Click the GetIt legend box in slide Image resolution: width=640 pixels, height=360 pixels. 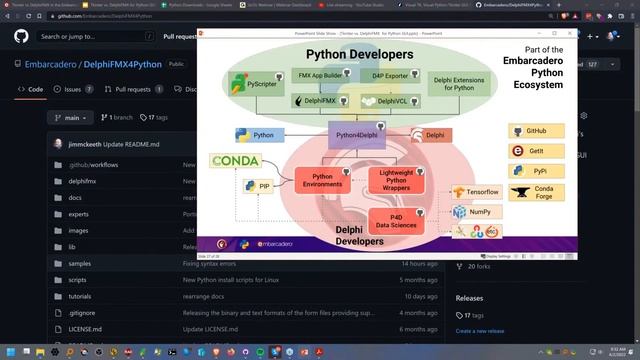coord(536,151)
